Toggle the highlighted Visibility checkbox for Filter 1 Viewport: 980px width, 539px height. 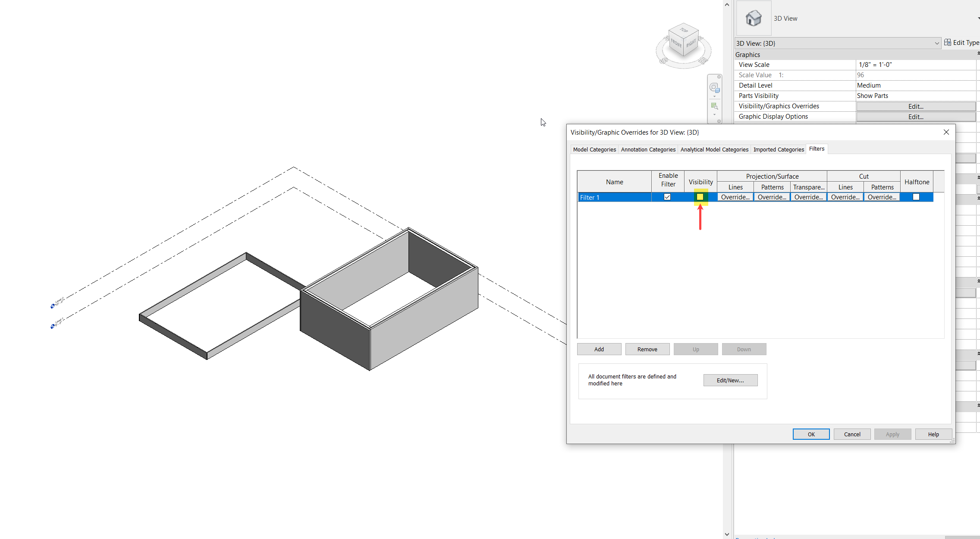[x=700, y=197]
